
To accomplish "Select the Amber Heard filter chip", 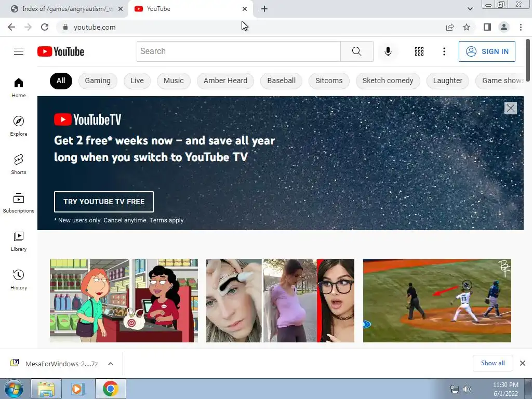I will [x=225, y=81].
